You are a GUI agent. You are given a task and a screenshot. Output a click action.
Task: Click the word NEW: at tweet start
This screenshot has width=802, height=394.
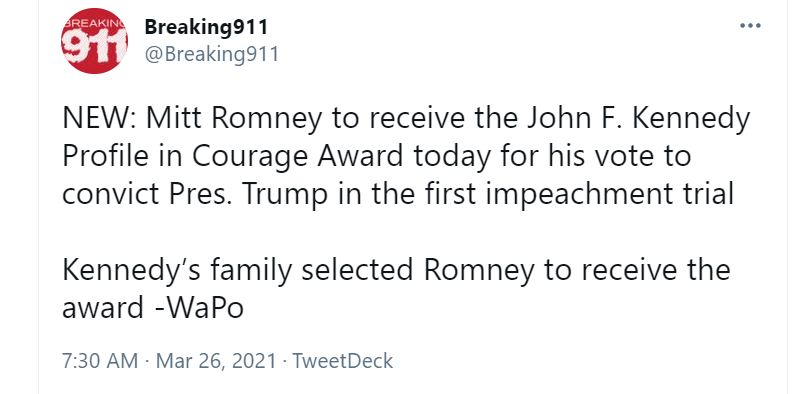[x=100, y=118]
